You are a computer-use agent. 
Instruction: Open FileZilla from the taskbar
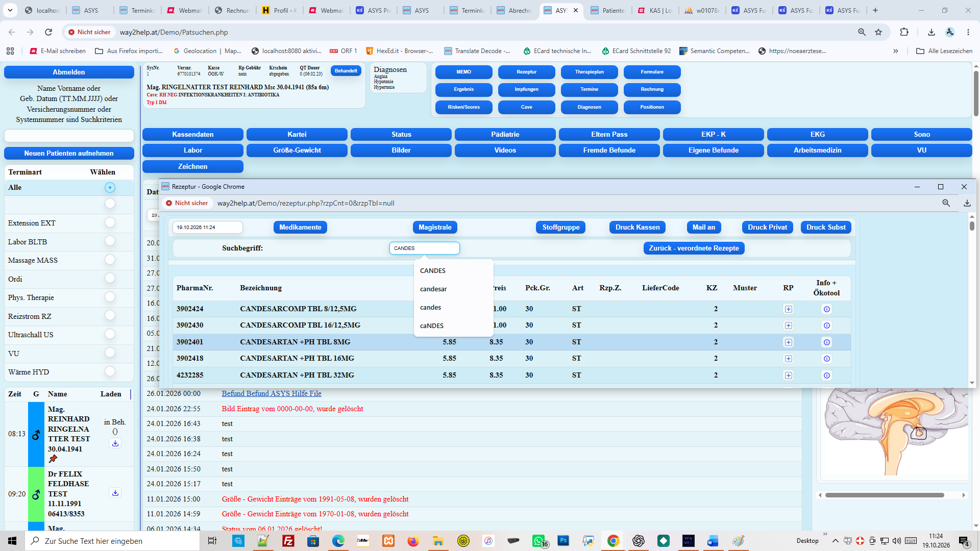tap(288, 541)
